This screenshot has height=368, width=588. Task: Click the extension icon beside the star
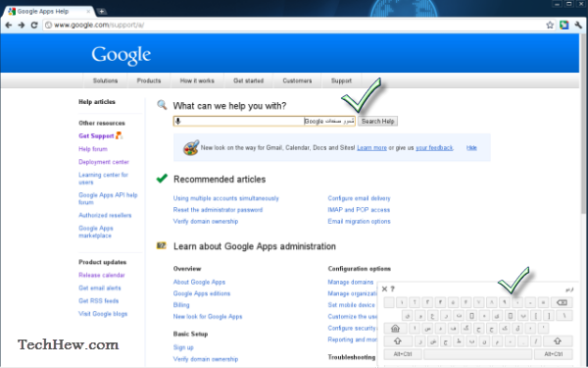pyautogui.click(x=564, y=26)
